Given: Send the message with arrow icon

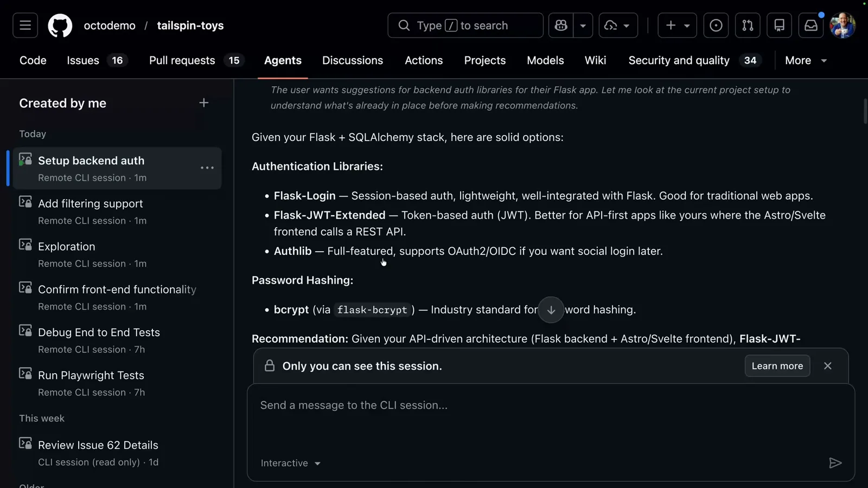Looking at the screenshot, I should point(835,463).
